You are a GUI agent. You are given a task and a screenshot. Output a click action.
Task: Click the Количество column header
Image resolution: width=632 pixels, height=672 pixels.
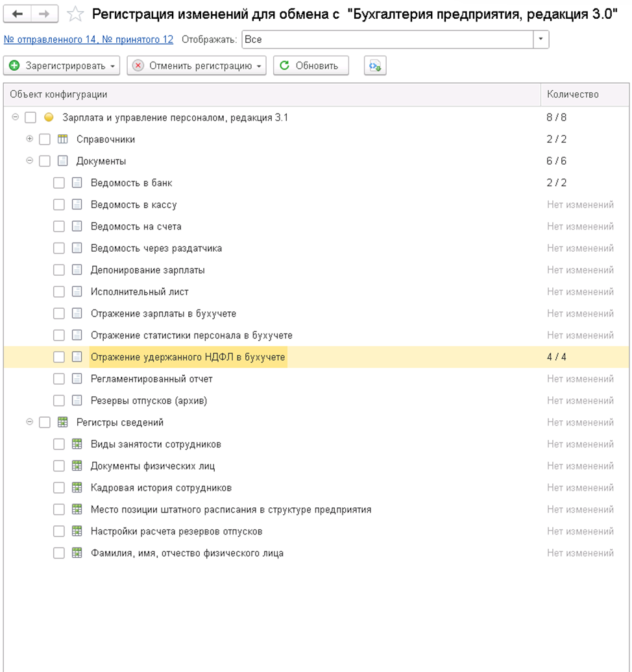pyautogui.click(x=585, y=95)
